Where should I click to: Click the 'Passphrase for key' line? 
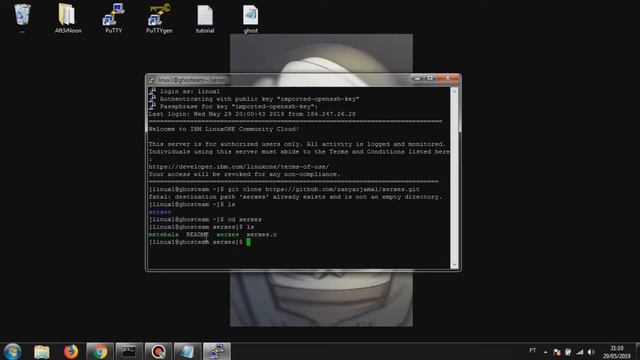pyautogui.click(x=239, y=107)
